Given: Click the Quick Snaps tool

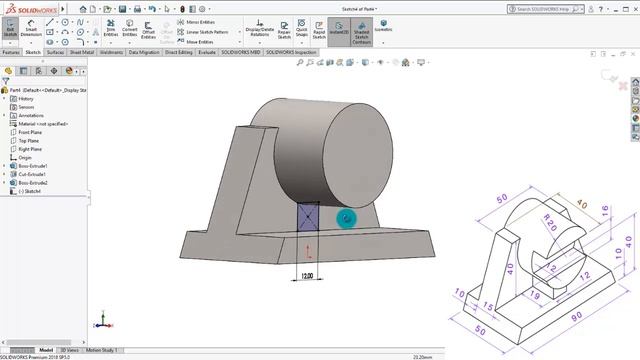Looking at the screenshot, I should coord(302,28).
